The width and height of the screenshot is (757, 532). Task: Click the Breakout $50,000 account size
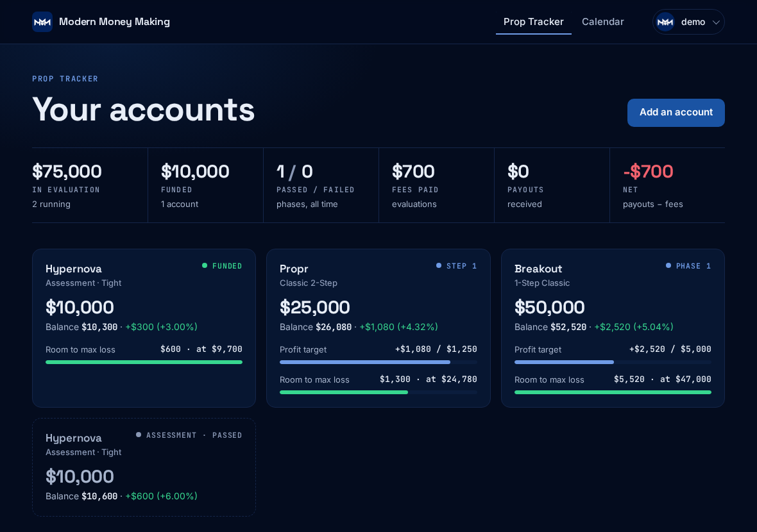point(549,307)
